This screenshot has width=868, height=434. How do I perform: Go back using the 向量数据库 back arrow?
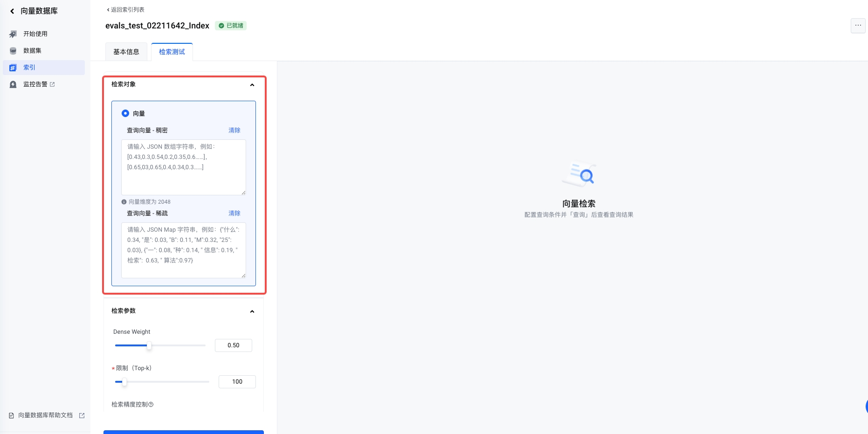(x=12, y=11)
